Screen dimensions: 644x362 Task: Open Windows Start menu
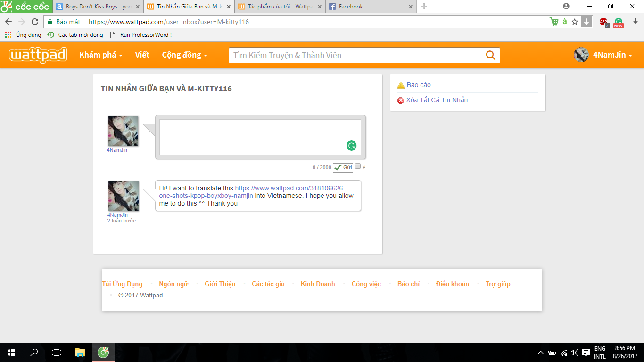pos(11,352)
